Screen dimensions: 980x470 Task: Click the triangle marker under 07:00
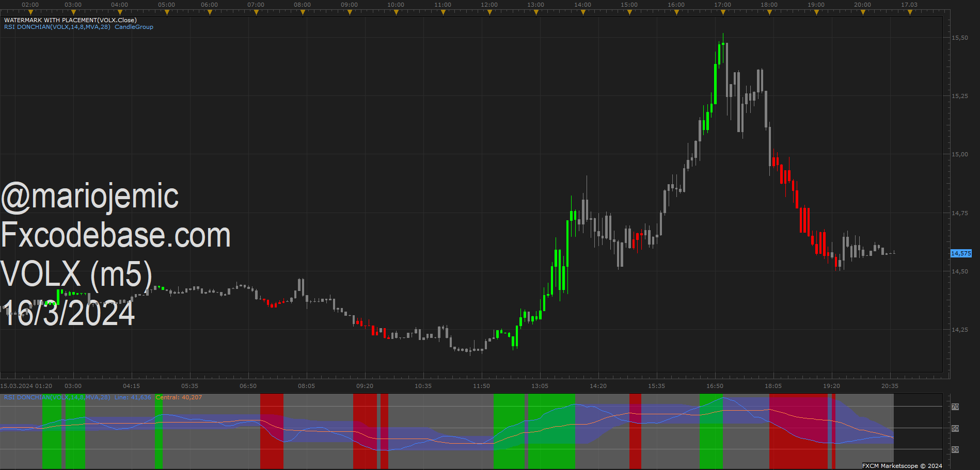[256, 12]
